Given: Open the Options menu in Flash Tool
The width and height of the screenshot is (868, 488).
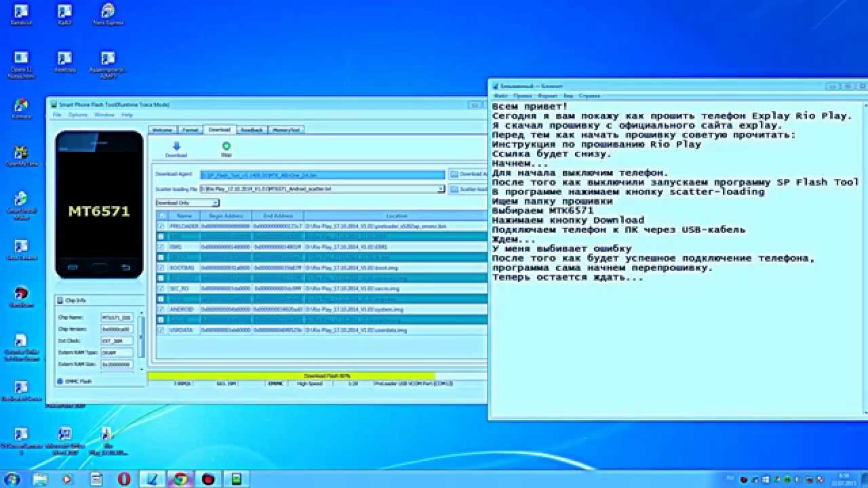Looking at the screenshot, I should coord(77,115).
